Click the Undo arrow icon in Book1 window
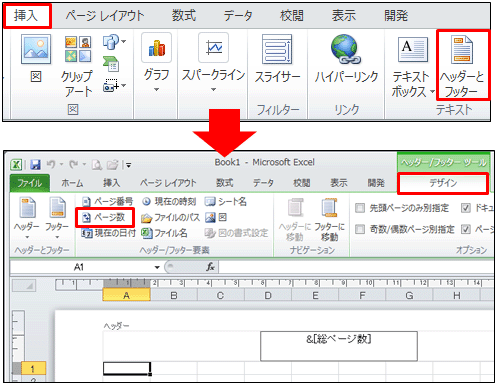Viewport: 496px width, 385px height. click(x=51, y=164)
